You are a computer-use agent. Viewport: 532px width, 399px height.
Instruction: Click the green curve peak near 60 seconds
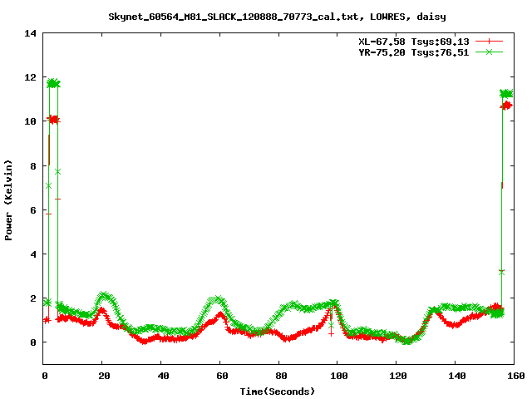click(x=217, y=300)
